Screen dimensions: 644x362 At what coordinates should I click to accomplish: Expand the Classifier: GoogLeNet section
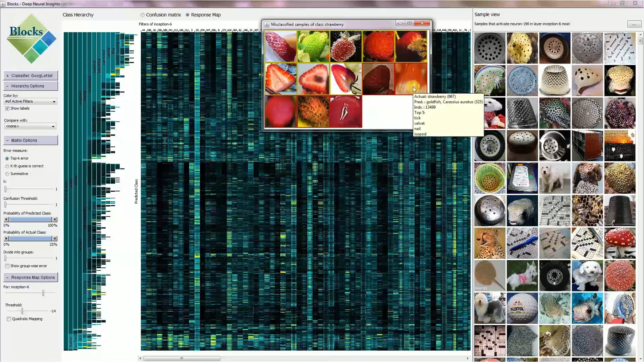31,76
